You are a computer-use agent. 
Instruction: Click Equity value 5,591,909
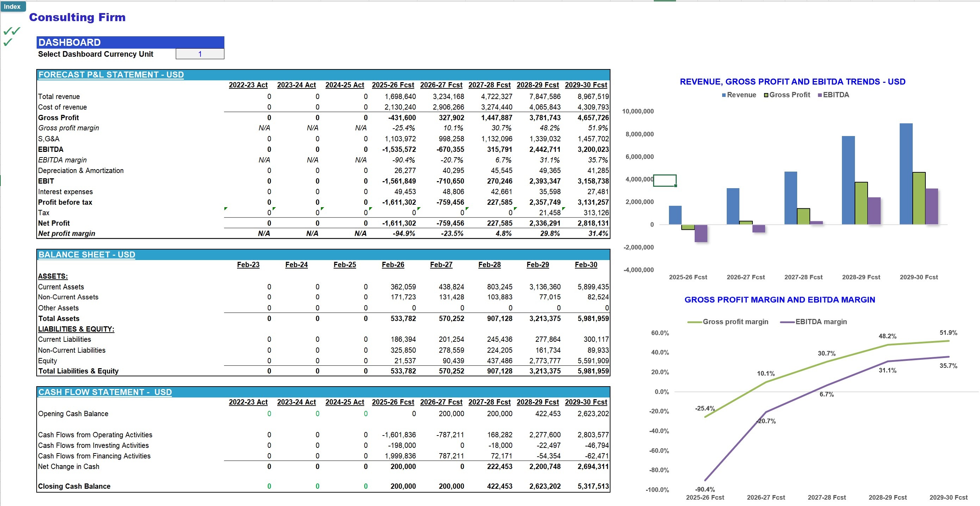pyautogui.click(x=593, y=361)
